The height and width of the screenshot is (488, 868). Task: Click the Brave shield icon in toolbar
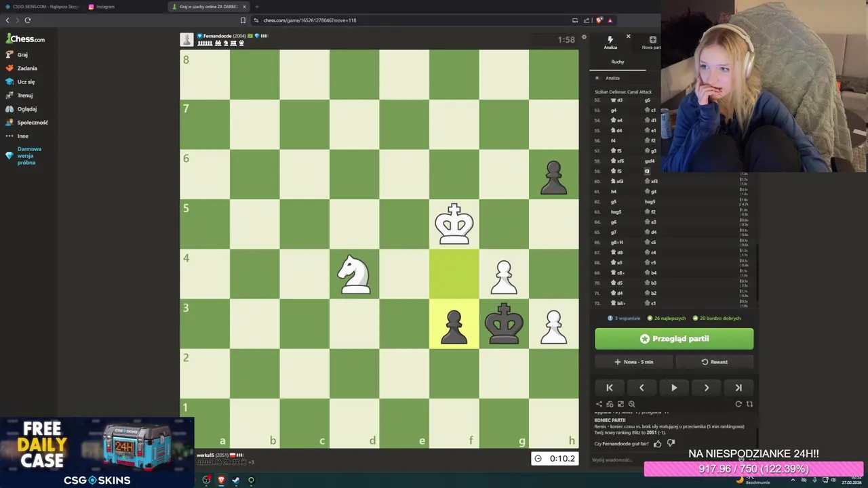(x=599, y=20)
